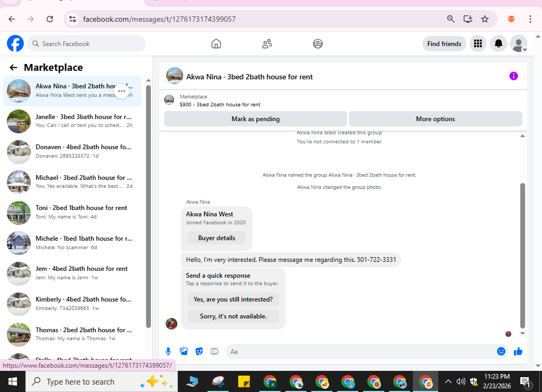Show hidden system tray icons
The height and width of the screenshot is (392, 542).
[x=448, y=381]
